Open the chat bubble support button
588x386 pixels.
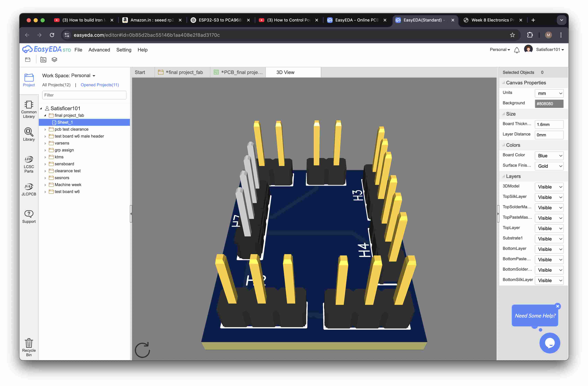550,343
